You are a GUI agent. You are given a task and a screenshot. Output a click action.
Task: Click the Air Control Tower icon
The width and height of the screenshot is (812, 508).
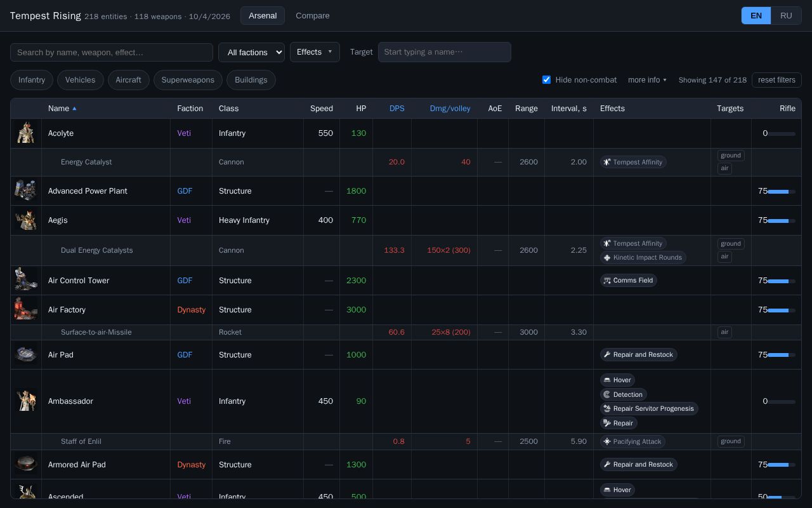26,280
